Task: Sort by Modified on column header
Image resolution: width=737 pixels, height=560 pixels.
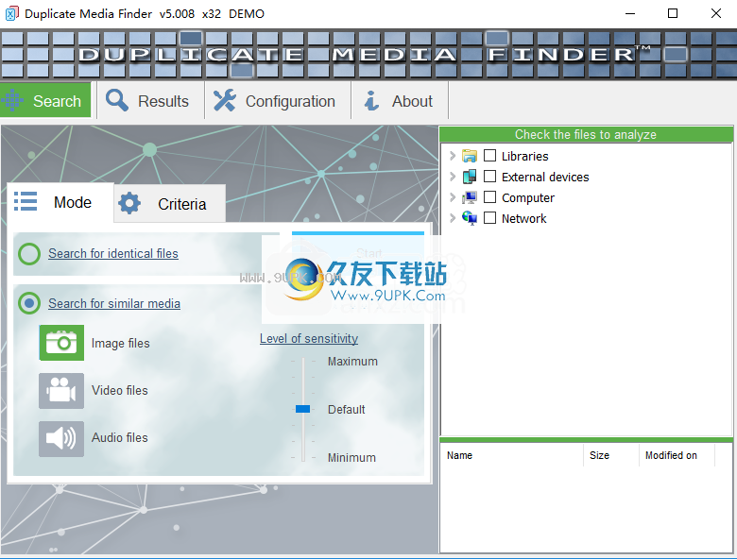Action: (x=677, y=455)
